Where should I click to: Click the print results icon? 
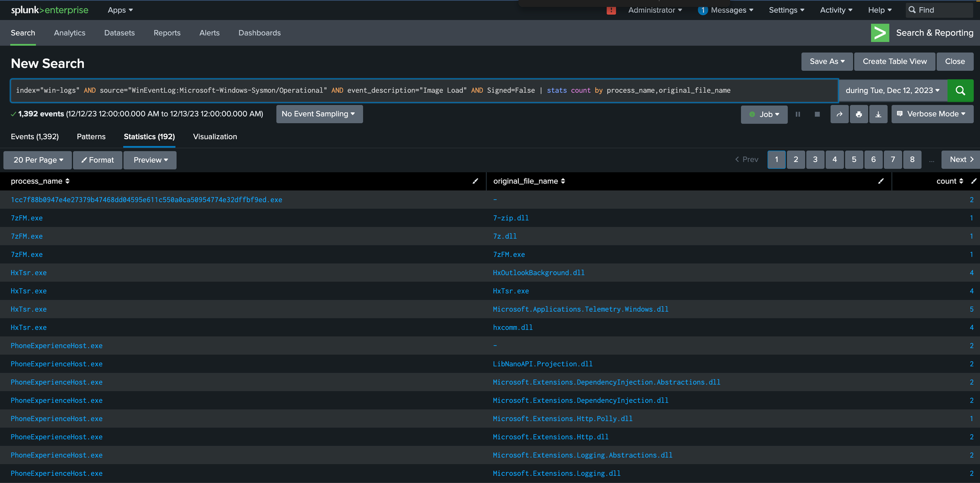[859, 114]
